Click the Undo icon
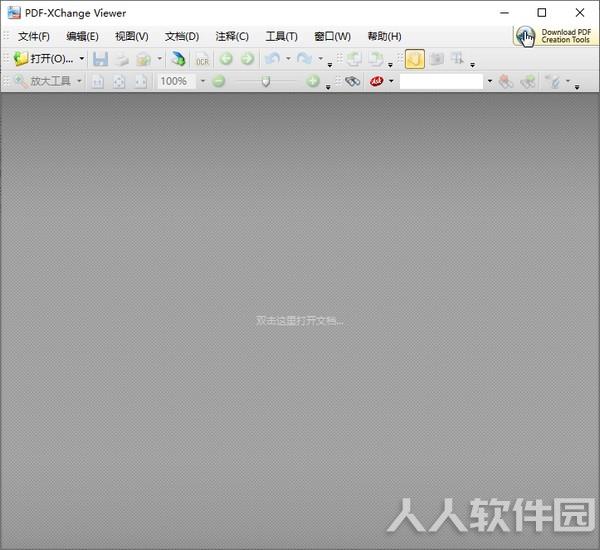600x550 pixels. 272,59
